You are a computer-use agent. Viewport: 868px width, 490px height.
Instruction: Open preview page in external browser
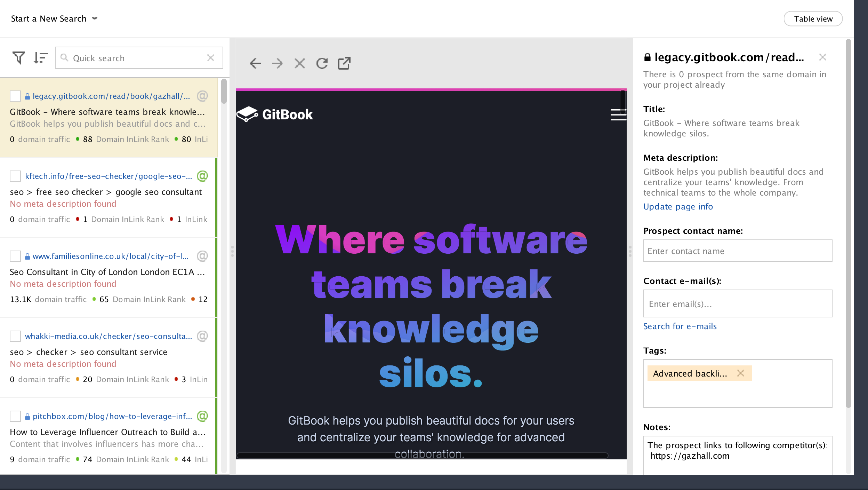tap(344, 63)
